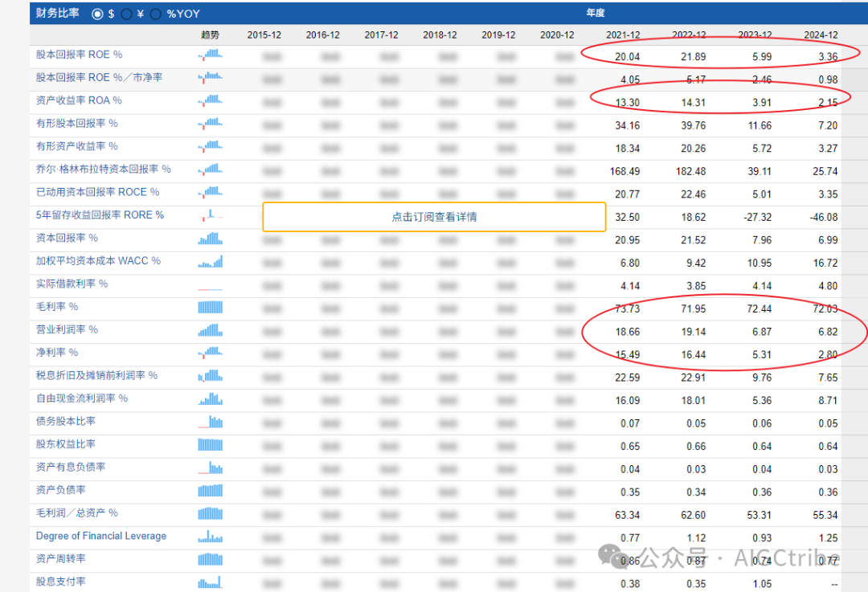Open the ROE %/市净率 trend sparkline
868x592 pixels.
[211, 77]
